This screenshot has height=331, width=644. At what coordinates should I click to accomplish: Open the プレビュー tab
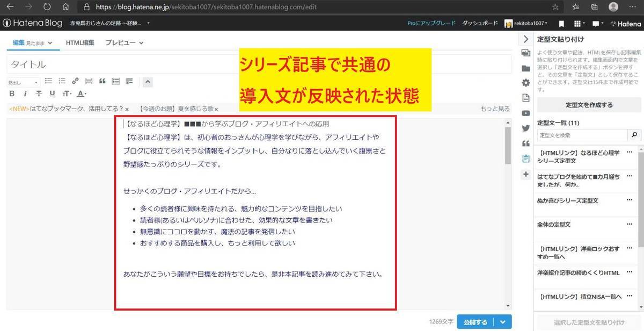click(124, 42)
